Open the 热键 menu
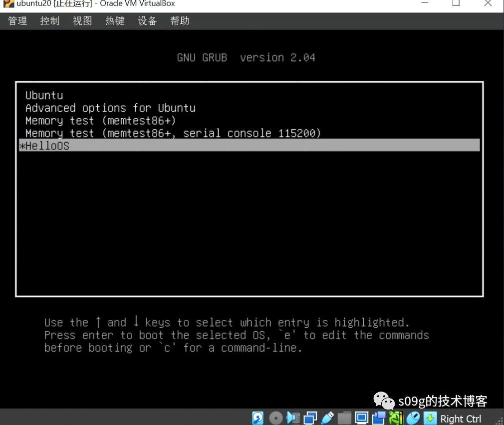This screenshot has width=504, height=425. point(115,21)
